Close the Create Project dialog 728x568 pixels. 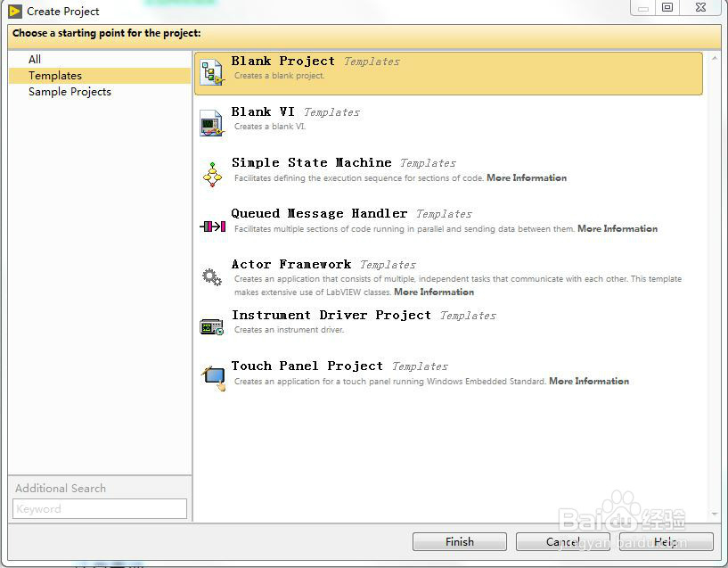point(701,7)
